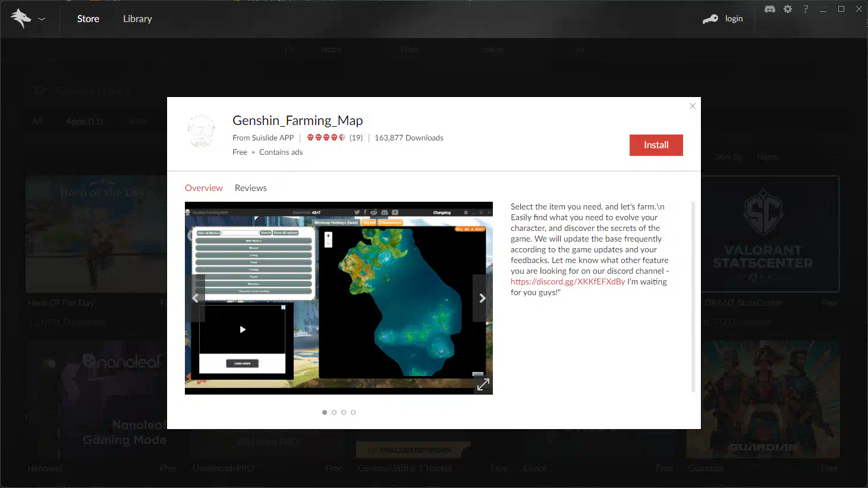Click the 163,877 Downloads text
The height and width of the screenshot is (488, 868).
[409, 137]
